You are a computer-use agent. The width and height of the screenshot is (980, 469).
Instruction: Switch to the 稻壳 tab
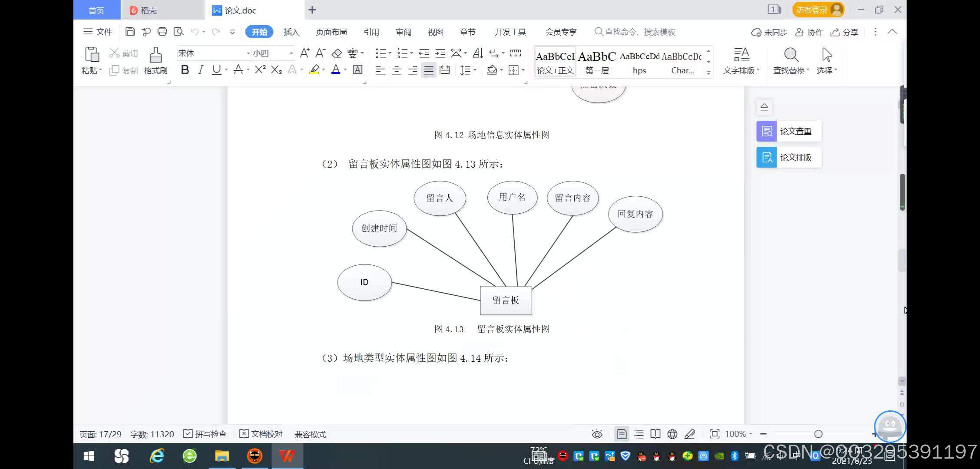[162, 10]
